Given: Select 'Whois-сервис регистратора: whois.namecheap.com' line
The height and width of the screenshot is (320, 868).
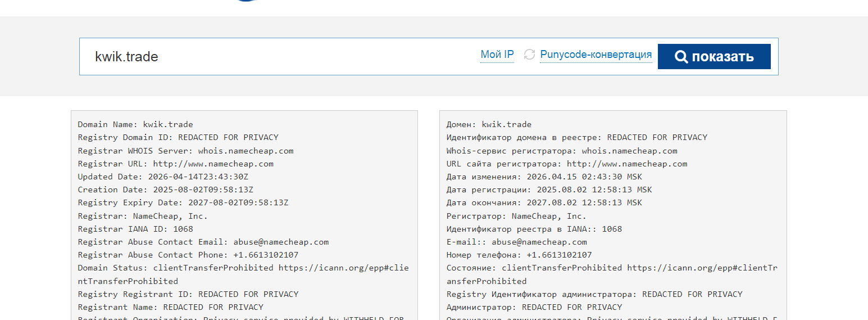Looking at the screenshot, I should (x=562, y=151).
